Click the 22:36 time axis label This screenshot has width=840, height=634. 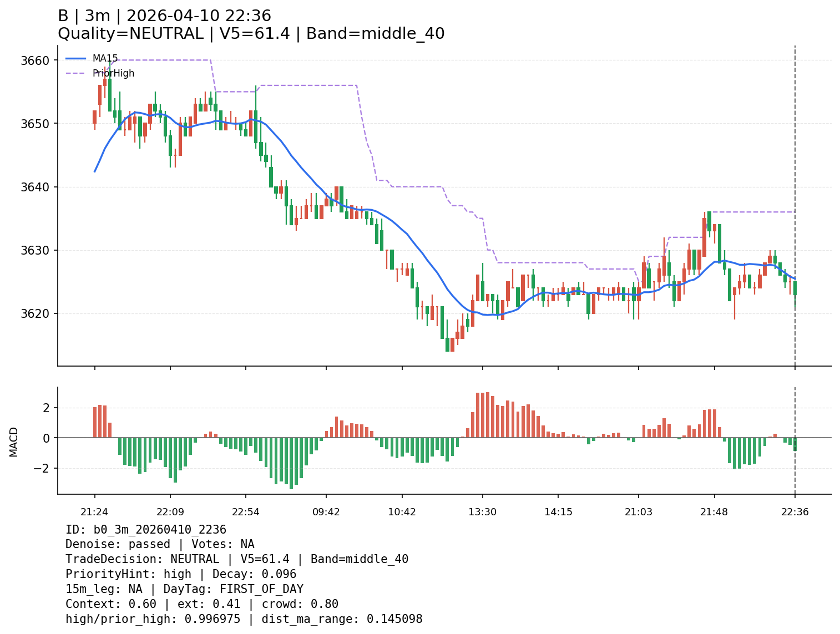pyautogui.click(x=795, y=512)
